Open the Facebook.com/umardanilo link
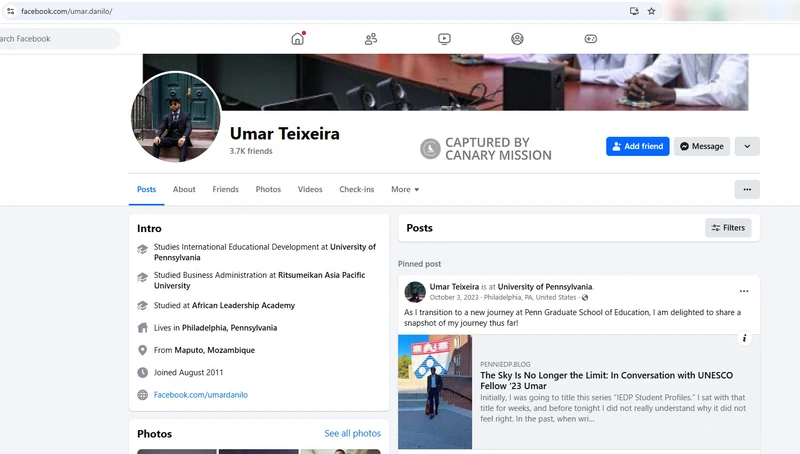 point(201,395)
